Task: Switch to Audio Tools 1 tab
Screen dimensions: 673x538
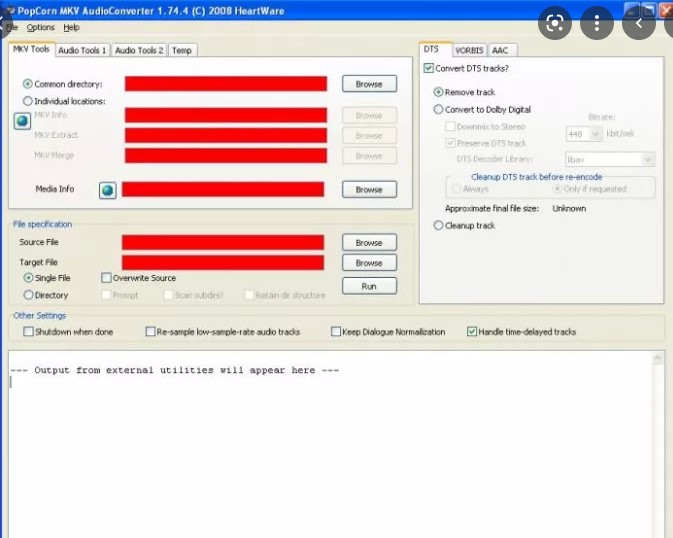Action: click(x=82, y=50)
